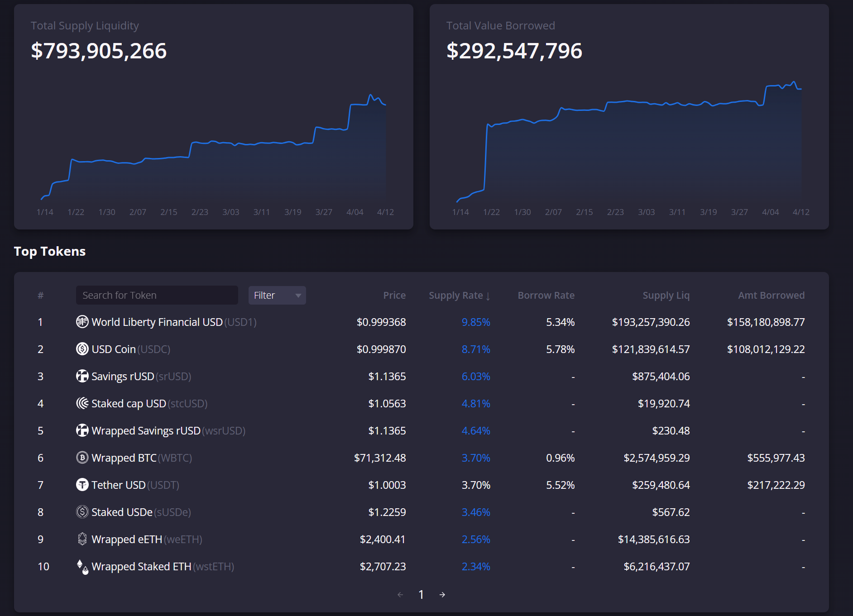This screenshot has width=853, height=616.
Task: Select page number 1 in pagination
Action: click(421, 594)
